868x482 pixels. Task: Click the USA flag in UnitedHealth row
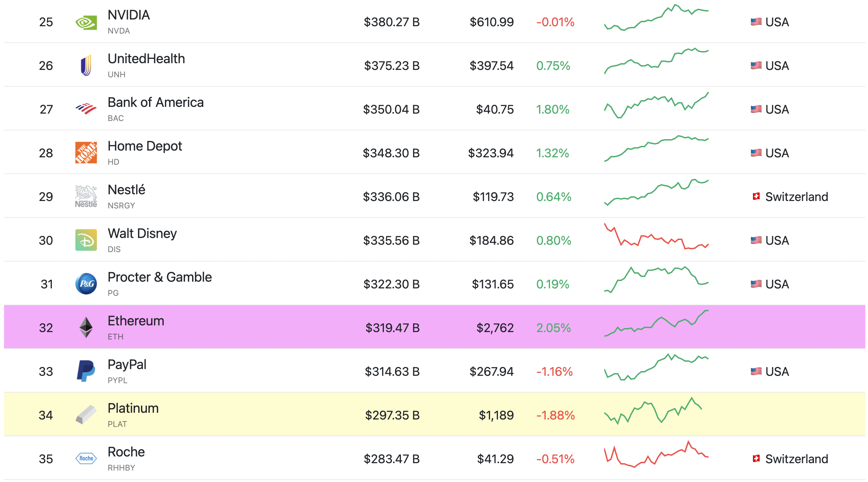(x=756, y=65)
